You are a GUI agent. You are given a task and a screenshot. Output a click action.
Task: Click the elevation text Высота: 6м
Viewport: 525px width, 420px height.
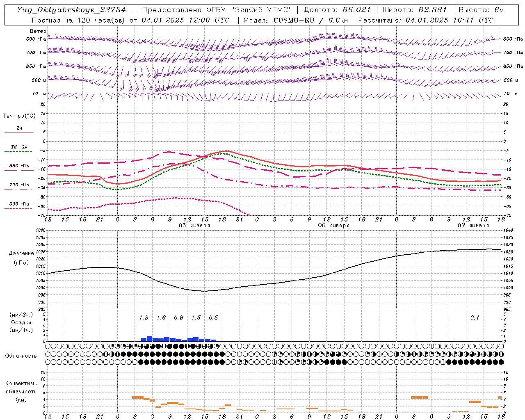coord(481,10)
